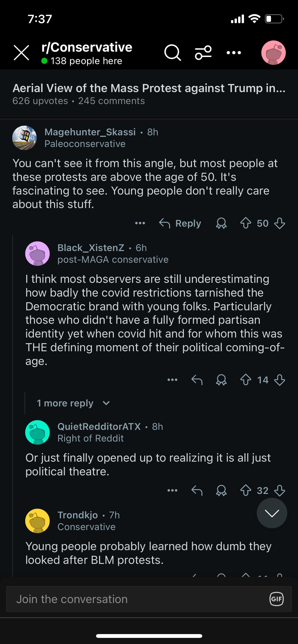
Task: Jump to next comment with floating chevron
Action: tap(272, 513)
